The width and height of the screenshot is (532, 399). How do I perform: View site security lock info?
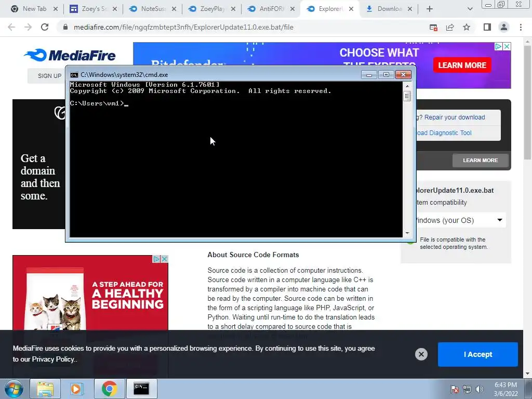tap(65, 27)
